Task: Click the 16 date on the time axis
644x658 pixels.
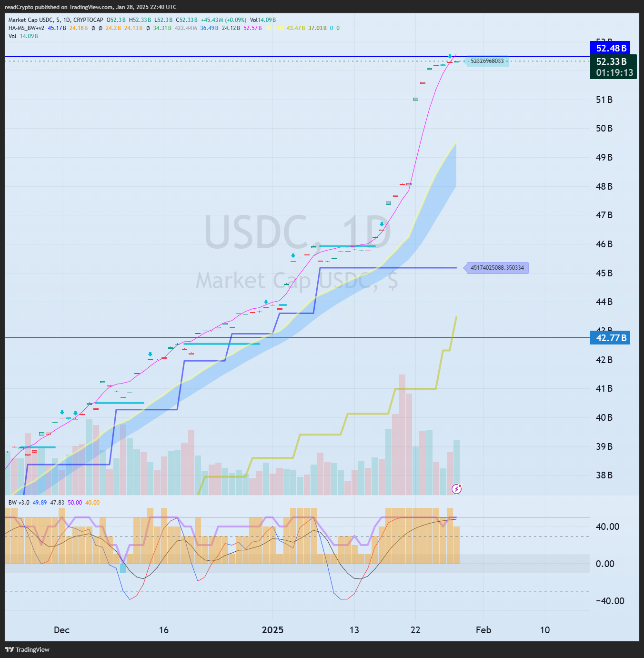Action: (163, 630)
